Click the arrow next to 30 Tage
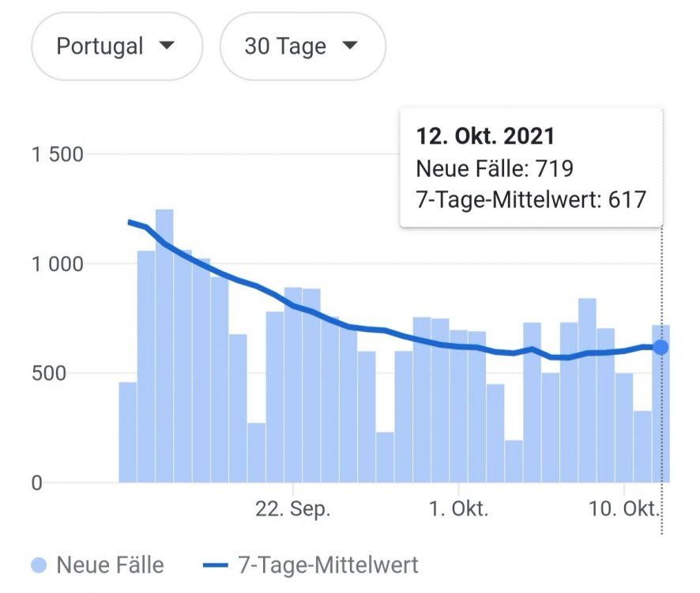Image resolution: width=700 pixels, height=593 pixels. 350,46
